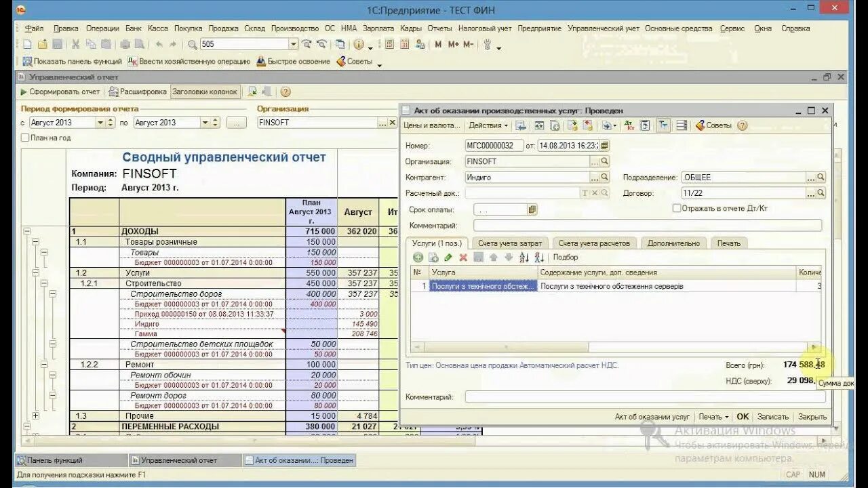Click the new document icon in main toolbar
The width and height of the screenshot is (868, 488).
point(27,45)
